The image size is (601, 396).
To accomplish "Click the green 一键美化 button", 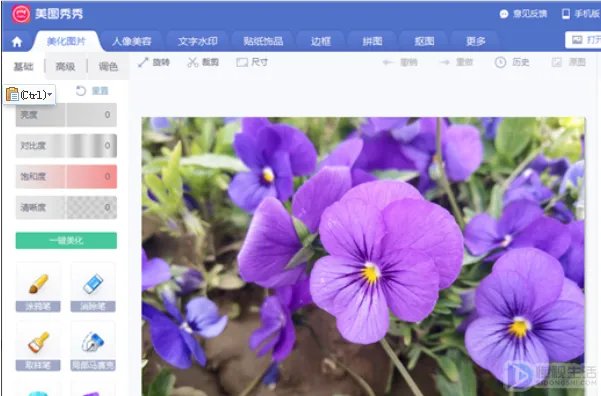I will (66, 241).
